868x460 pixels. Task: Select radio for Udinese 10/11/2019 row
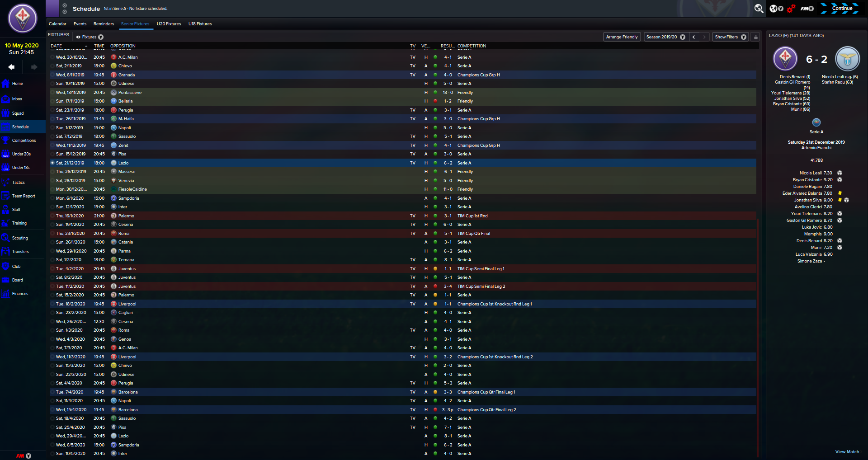(52, 84)
